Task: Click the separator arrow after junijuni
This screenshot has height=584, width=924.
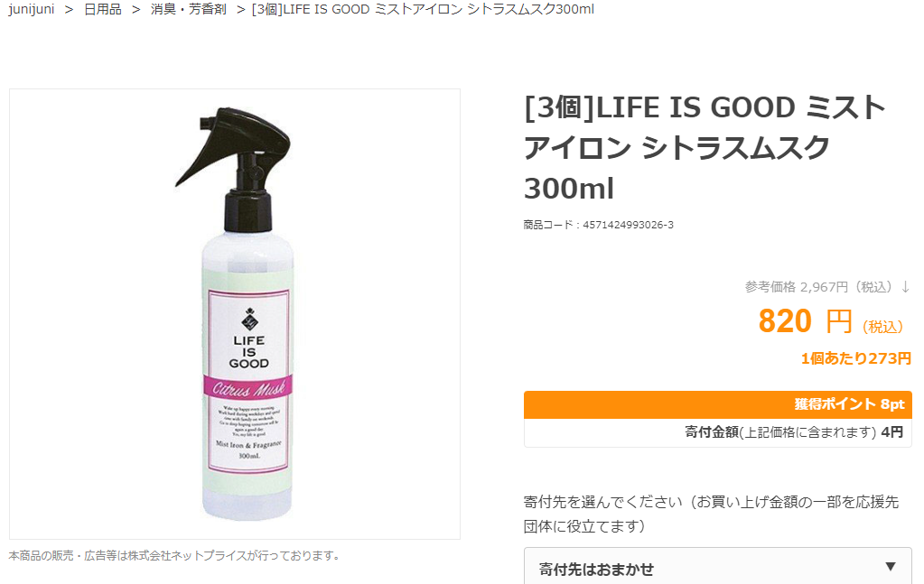Action: [69, 9]
